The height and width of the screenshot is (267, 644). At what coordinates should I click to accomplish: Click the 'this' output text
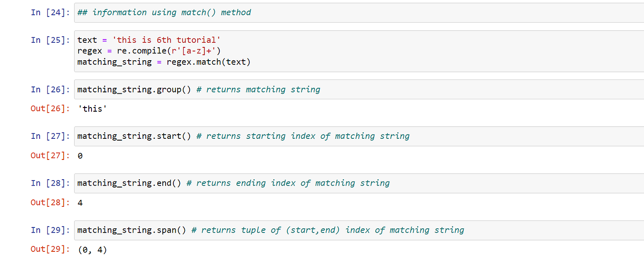point(94,109)
